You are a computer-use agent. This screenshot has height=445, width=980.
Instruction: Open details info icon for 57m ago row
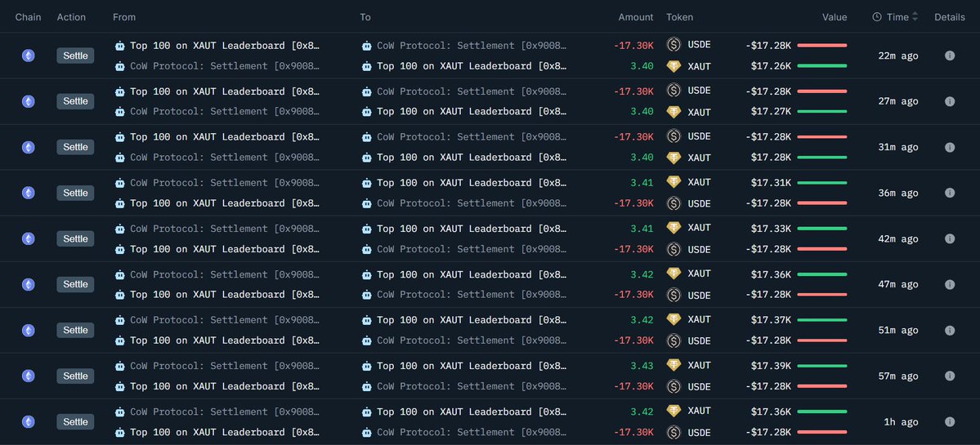coord(950,376)
